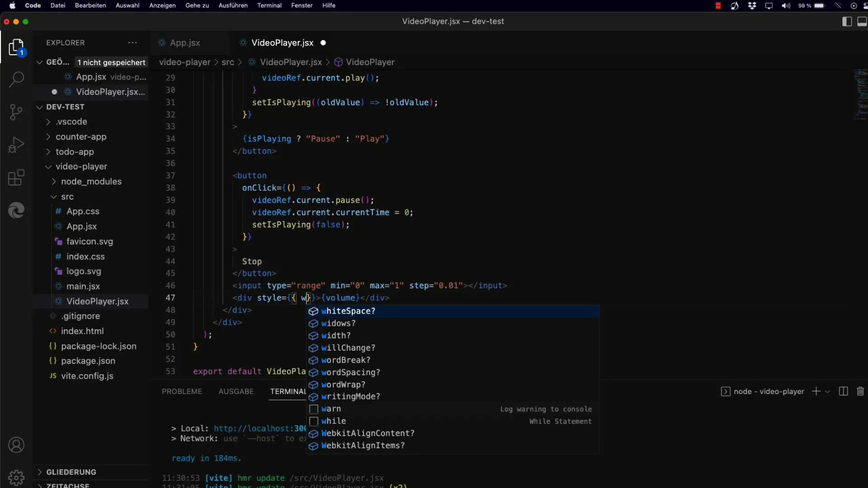Image resolution: width=868 pixels, height=488 pixels.
Task: Open the Gehe zu menu
Action: [x=197, y=5]
